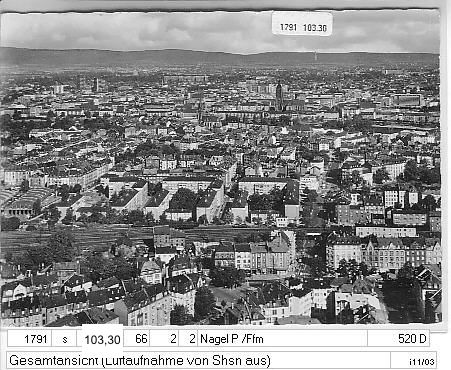Screen dimensions: 451x370
Task: Click the i11/03 date field
Action: pos(413,361)
